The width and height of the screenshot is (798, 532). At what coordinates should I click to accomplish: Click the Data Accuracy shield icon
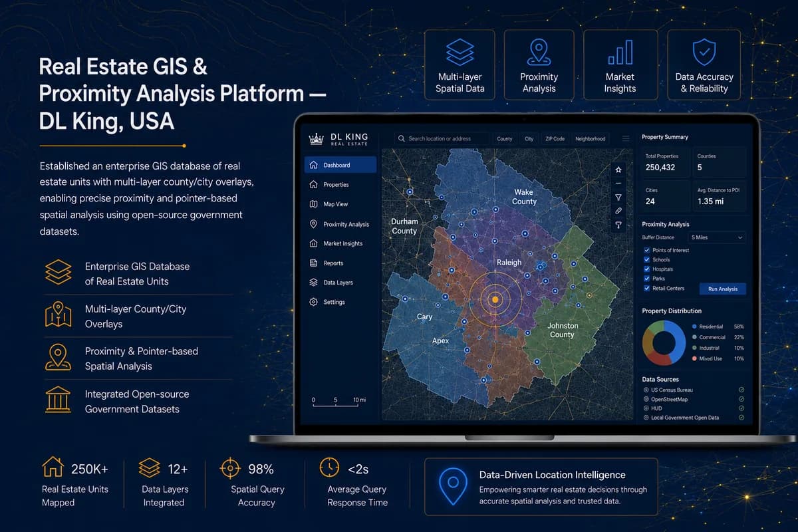[704, 52]
